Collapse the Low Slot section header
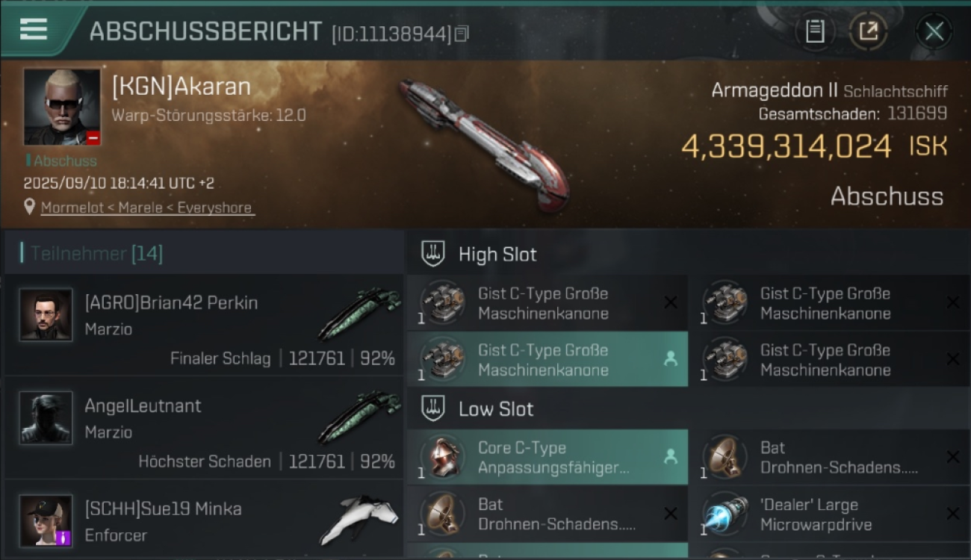This screenshot has height=560, width=971. [689, 408]
